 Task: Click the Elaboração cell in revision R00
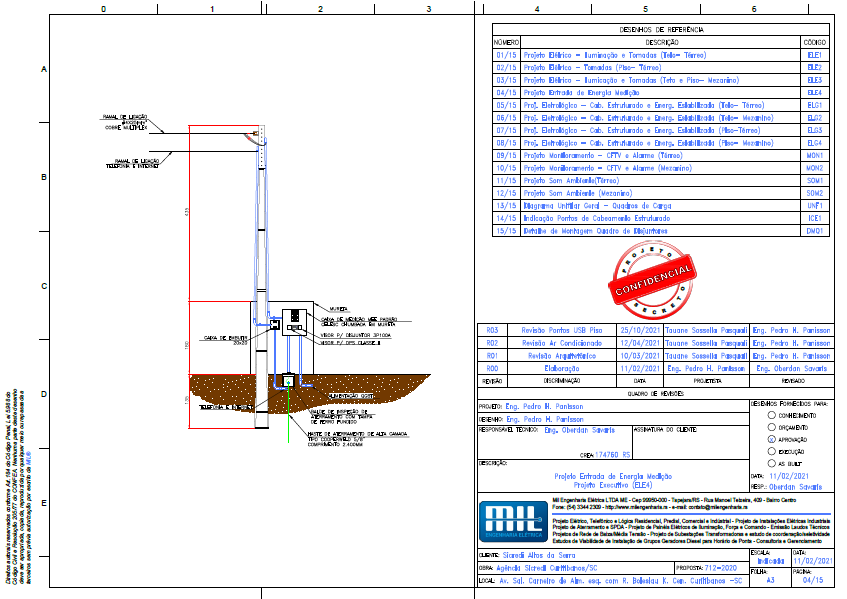pos(562,368)
